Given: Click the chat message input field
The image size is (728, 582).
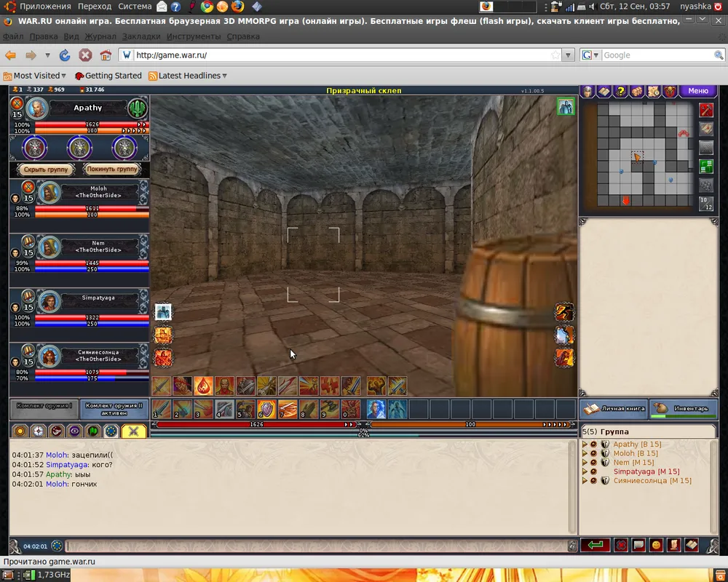Looking at the screenshot, I should tap(313, 546).
